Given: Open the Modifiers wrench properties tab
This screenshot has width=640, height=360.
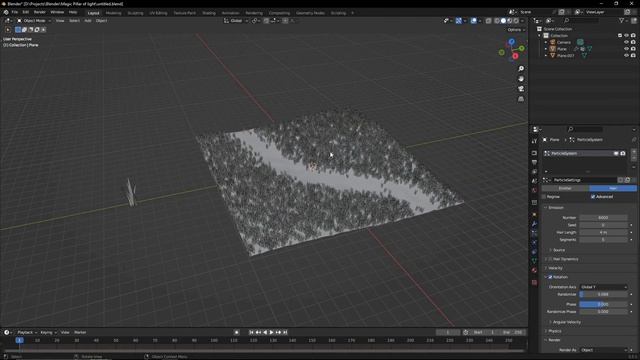Looking at the screenshot, I should click(534, 224).
